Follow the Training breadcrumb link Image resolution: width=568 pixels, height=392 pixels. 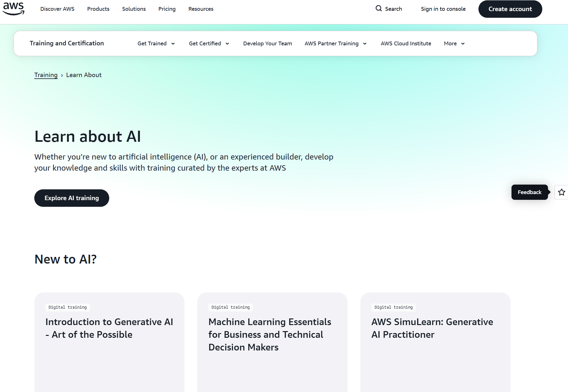pyautogui.click(x=46, y=75)
